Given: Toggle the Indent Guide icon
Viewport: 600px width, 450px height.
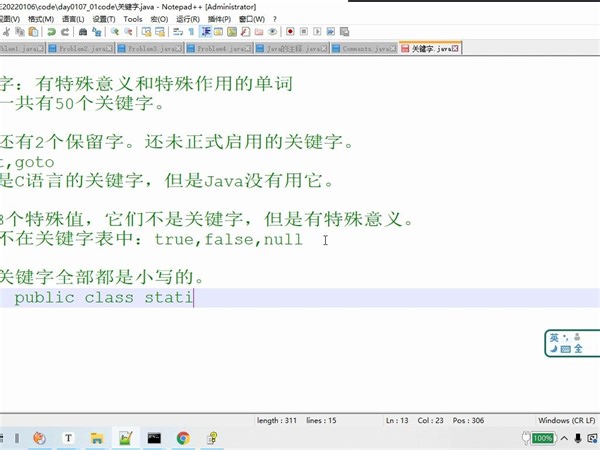Looking at the screenshot, I should tap(205, 31).
